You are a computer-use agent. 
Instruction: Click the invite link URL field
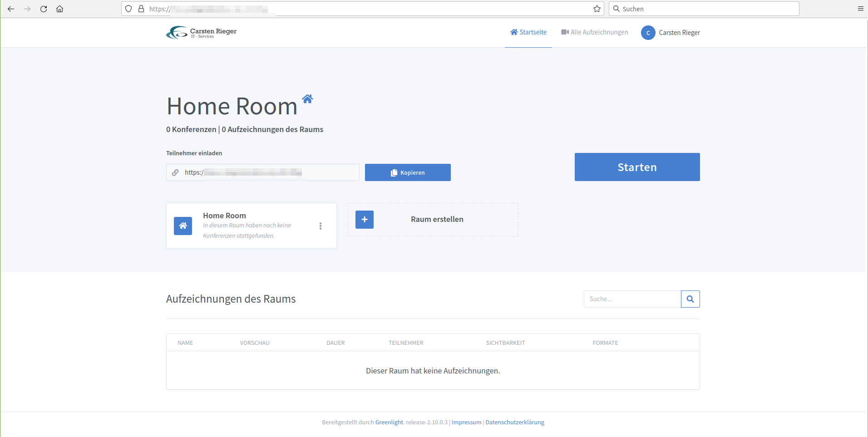coord(263,172)
